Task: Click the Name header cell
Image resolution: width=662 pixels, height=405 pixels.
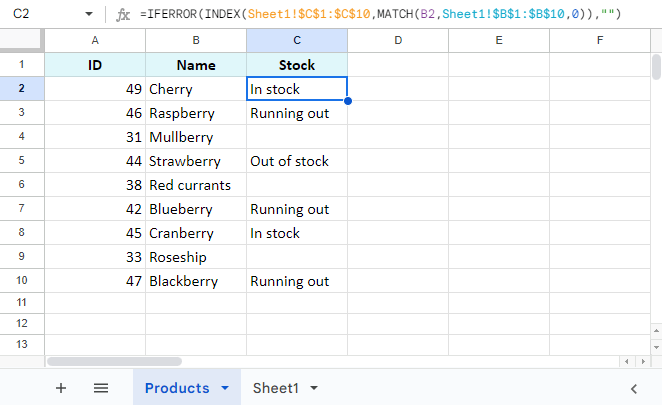Action: [x=196, y=65]
